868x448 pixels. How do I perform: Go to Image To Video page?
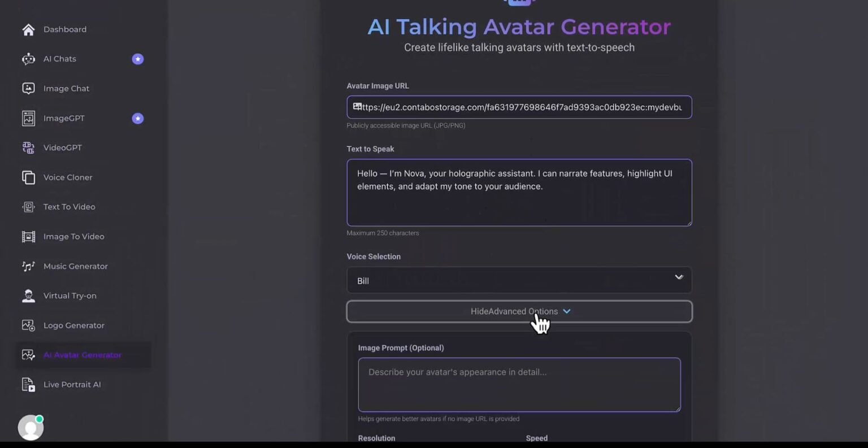73,237
